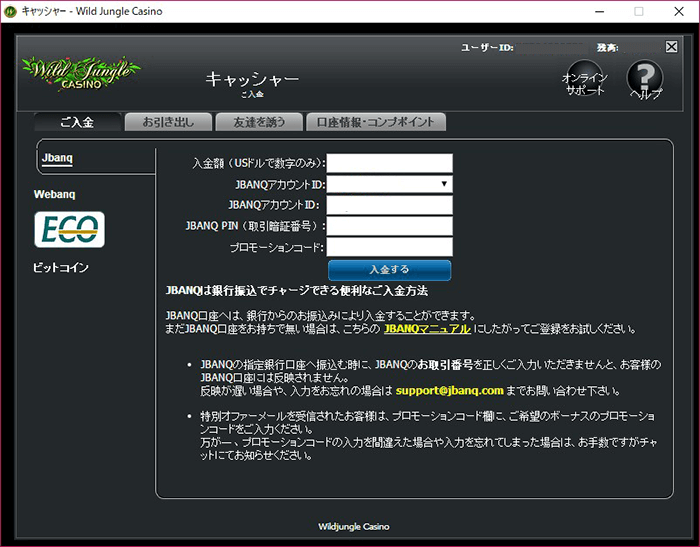Open the 友達を誘う invite friends tab
The width and height of the screenshot is (700, 547).
pos(259,122)
